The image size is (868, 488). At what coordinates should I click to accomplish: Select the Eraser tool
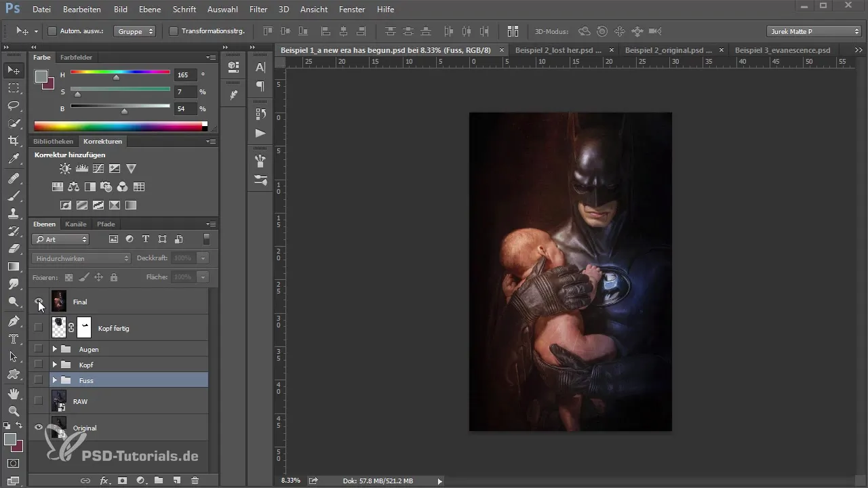coord(14,249)
